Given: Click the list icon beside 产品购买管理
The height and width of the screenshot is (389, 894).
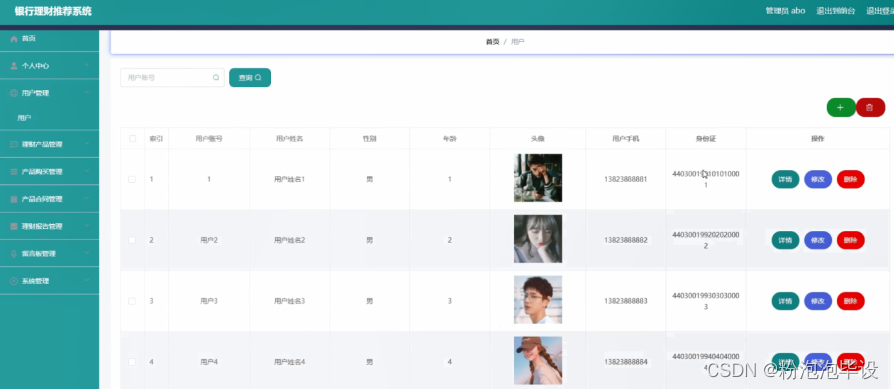Looking at the screenshot, I should click(14, 172).
